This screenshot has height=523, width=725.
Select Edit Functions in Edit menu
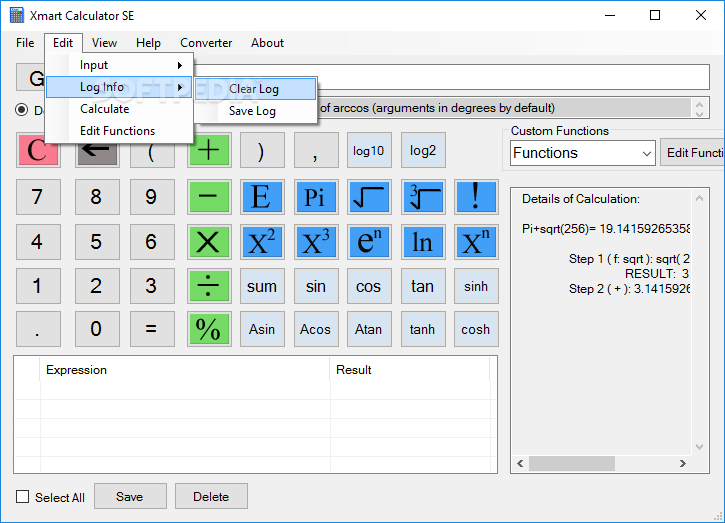(x=120, y=131)
